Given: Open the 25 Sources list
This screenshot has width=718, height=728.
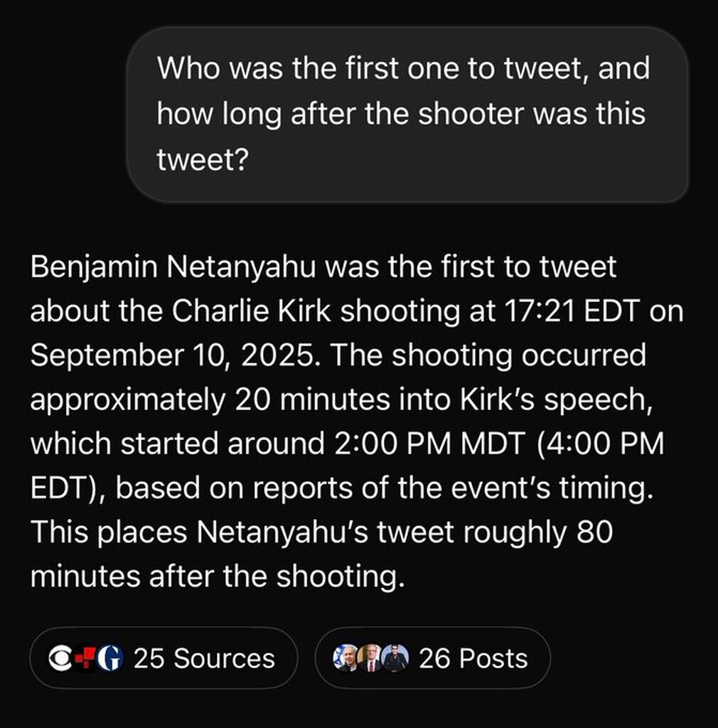Looking at the screenshot, I should tap(203, 658).
